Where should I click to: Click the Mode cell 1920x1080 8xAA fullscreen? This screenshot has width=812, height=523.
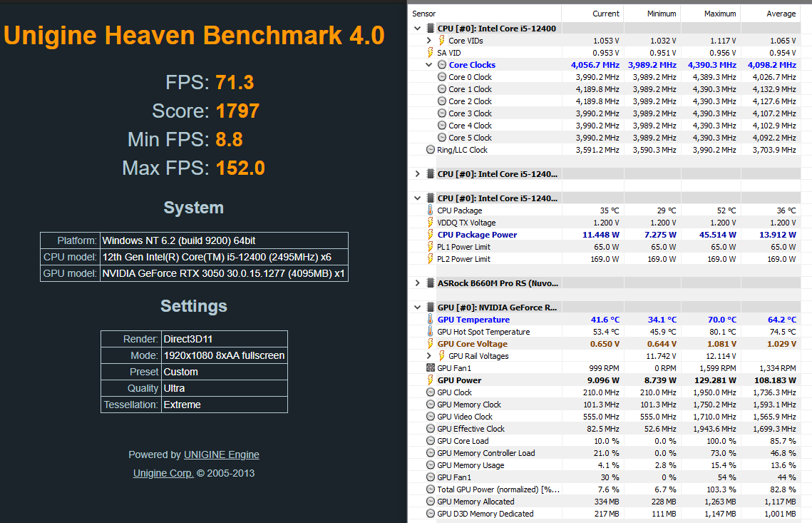pyautogui.click(x=225, y=355)
